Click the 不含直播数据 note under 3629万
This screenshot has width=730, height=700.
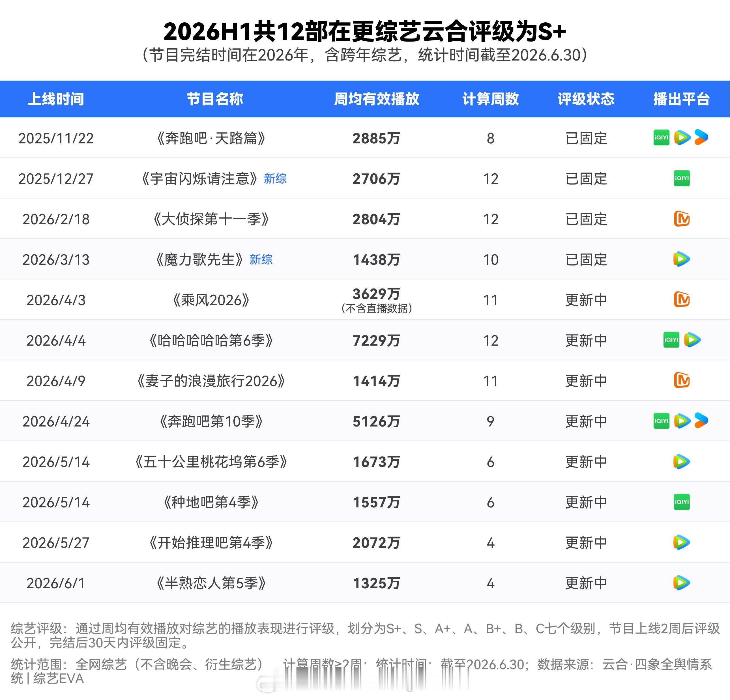click(x=377, y=308)
